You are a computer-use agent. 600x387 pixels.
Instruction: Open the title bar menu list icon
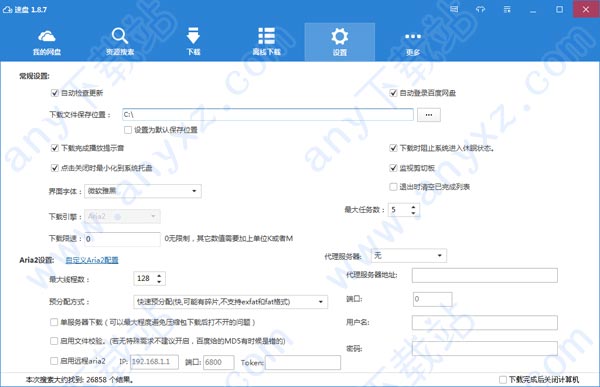(507, 9)
